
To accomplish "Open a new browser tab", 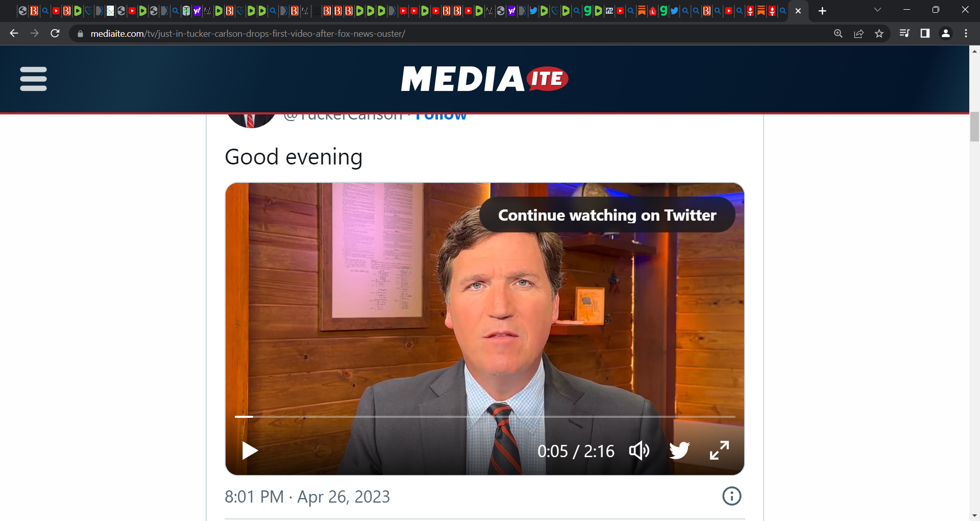I will pyautogui.click(x=822, y=11).
